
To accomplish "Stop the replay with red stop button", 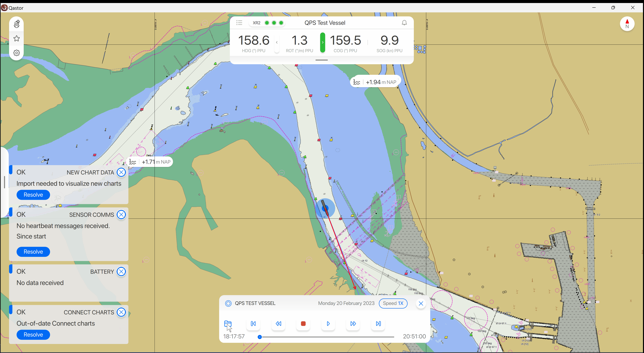I will (303, 324).
